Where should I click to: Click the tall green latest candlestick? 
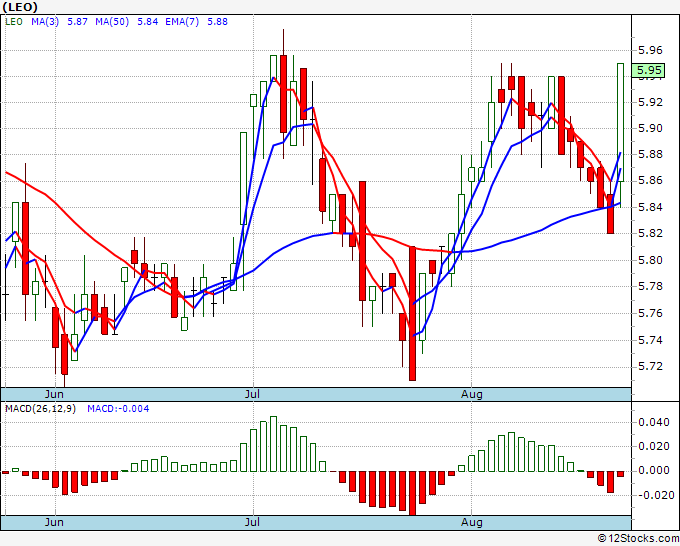pyautogui.click(x=621, y=122)
